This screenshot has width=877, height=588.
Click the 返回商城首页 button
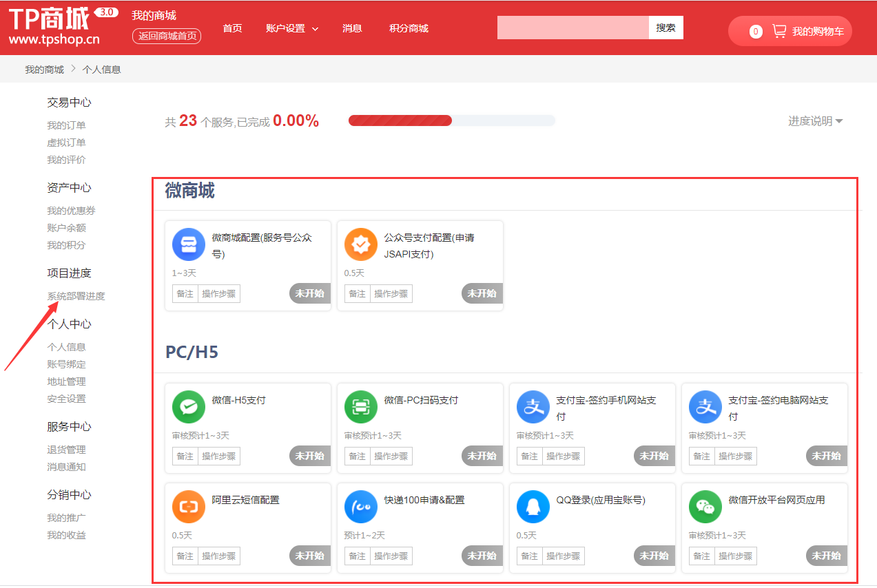click(x=167, y=36)
